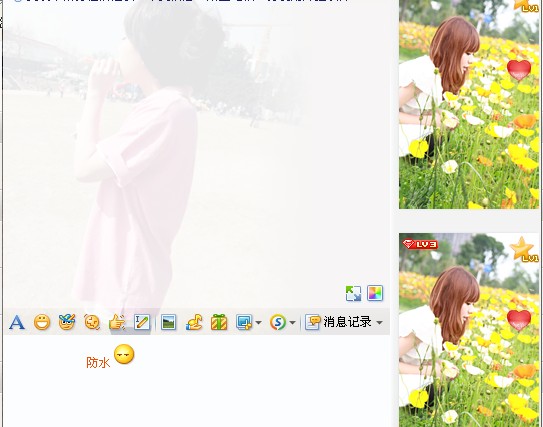Open the font settings with the A icon

pos(17,322)
